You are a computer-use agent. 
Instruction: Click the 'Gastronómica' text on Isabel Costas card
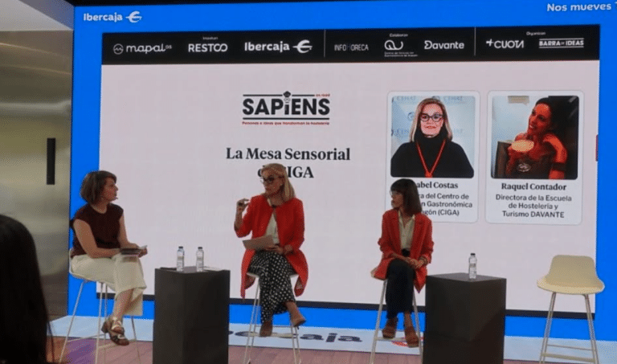[x=449, y=204]
